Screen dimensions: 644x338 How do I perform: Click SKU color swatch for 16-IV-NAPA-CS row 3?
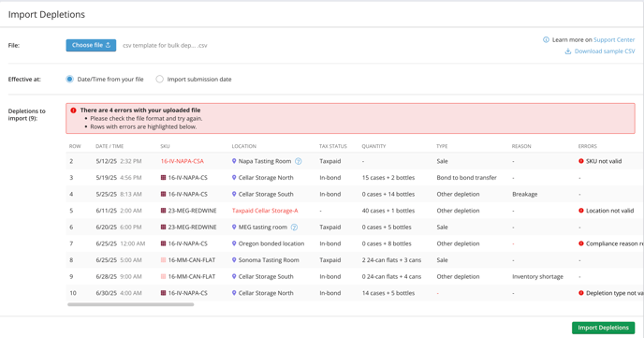coord(164,178)
